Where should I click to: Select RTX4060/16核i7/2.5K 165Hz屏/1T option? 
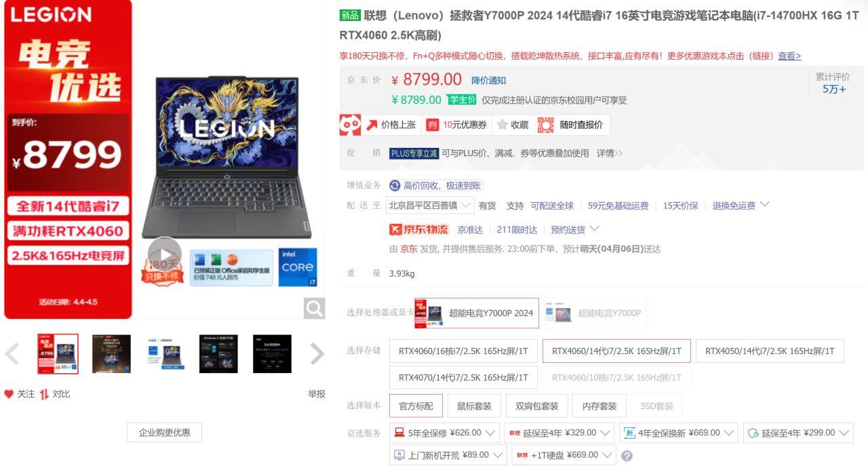coord(463,351)
